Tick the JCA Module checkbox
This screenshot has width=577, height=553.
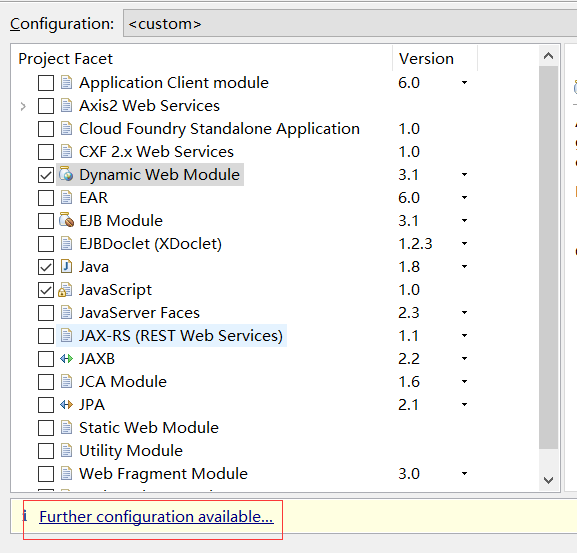pos(46,382)
